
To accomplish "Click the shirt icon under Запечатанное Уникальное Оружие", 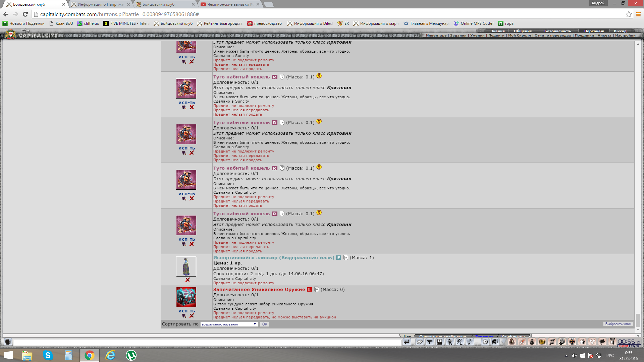I will click(x=184, y=316).
